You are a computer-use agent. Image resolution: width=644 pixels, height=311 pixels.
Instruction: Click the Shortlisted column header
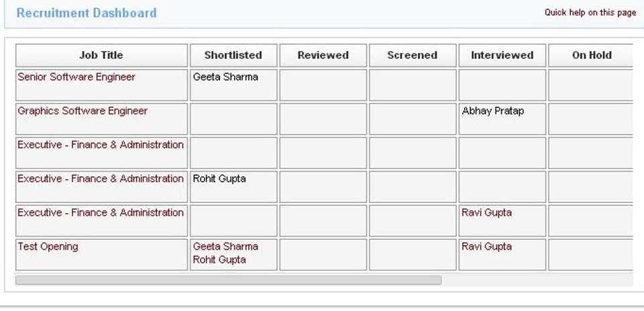coord(233,56)
